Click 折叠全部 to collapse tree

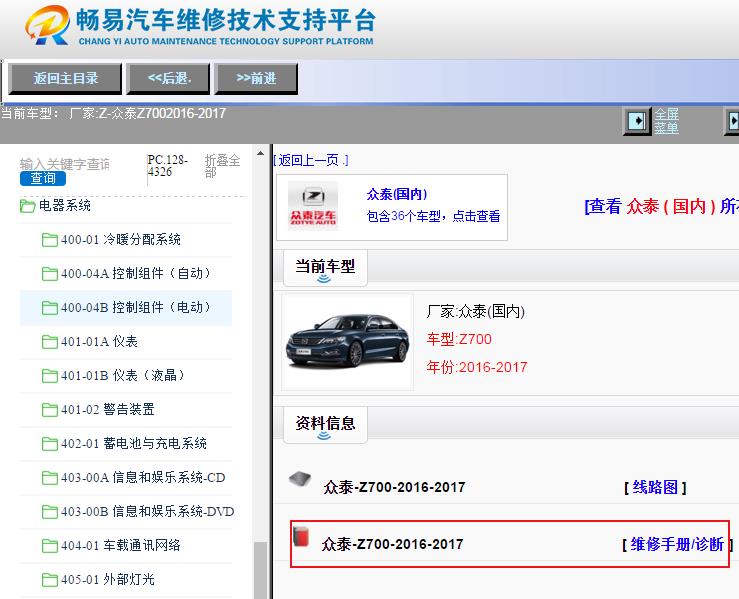click(222, 166)
